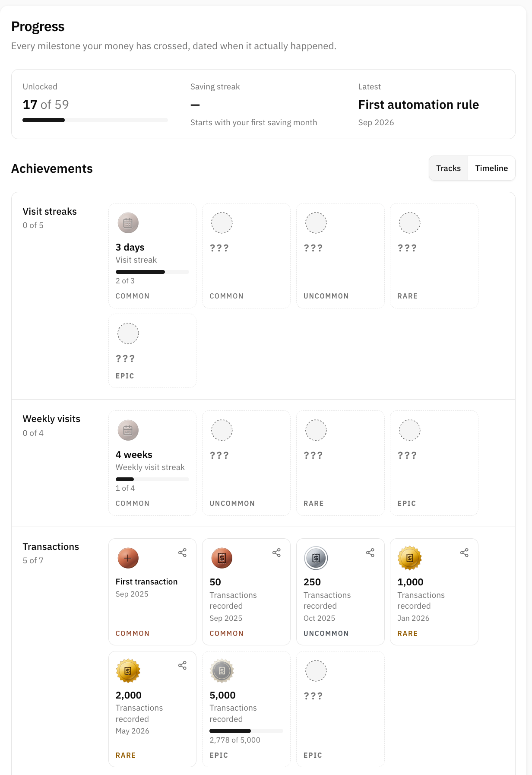This screenshot has height=775, width=532.
Task: Click the silver 250 transactions medal
Action: coord(316,558)
